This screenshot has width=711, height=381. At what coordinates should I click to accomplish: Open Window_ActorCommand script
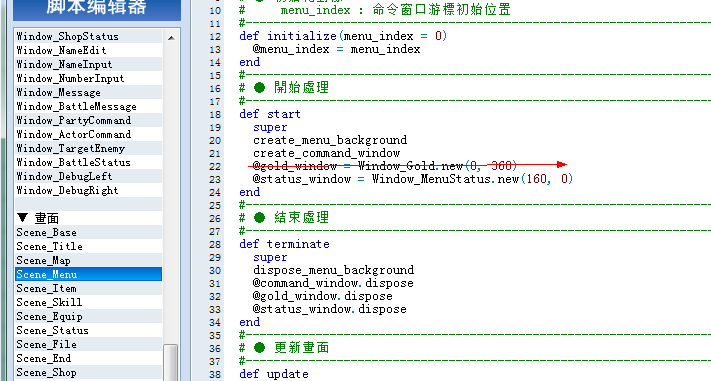tap(88, 135)
